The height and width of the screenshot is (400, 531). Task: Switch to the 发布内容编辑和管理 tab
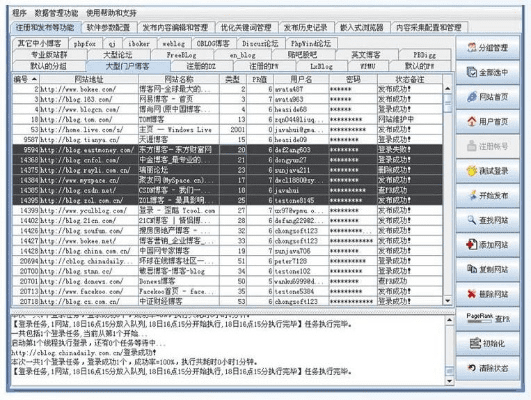[175, 27]
